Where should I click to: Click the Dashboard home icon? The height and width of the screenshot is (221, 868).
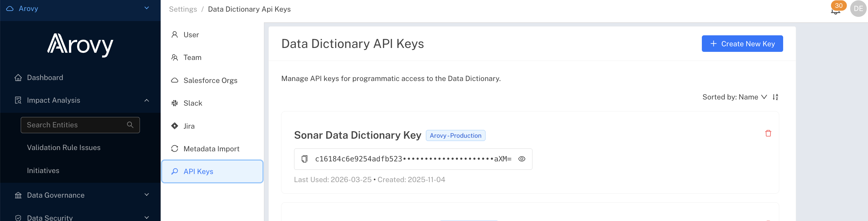tap(18, 77)
